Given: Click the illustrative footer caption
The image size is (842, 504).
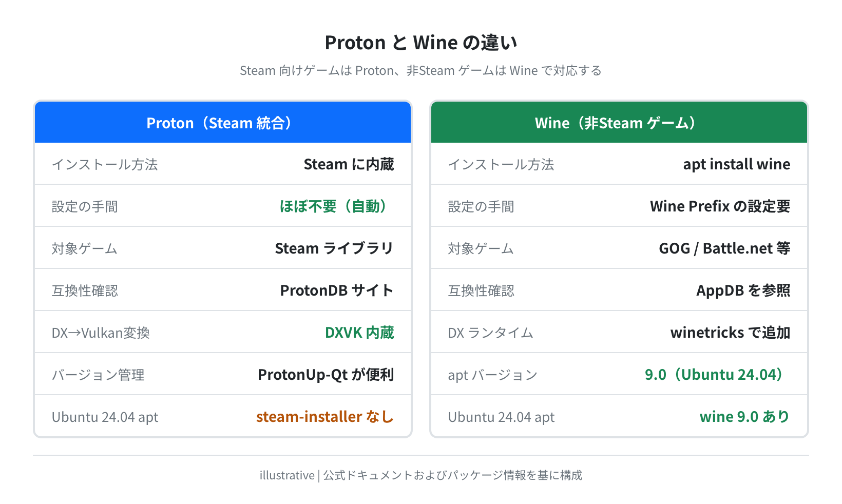Looking at the screenshot, I should pyautogui.click(x=421, y=475).
